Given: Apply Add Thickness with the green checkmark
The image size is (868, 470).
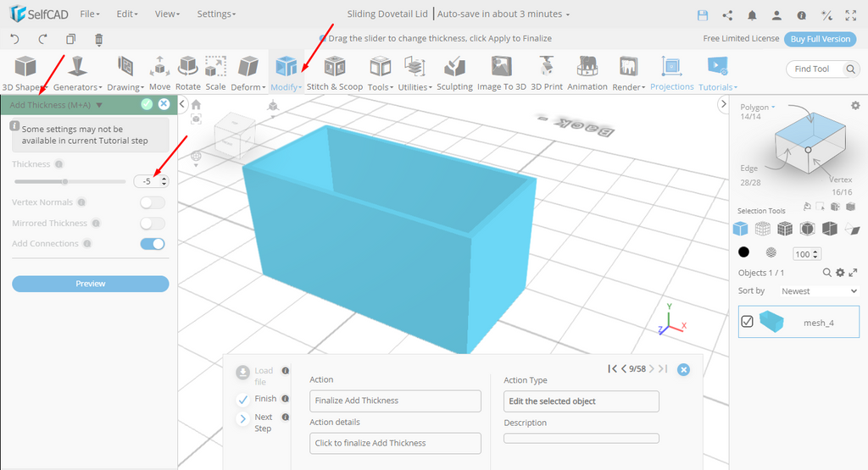Looking at the screenshot, I should [x=147, y=104].
